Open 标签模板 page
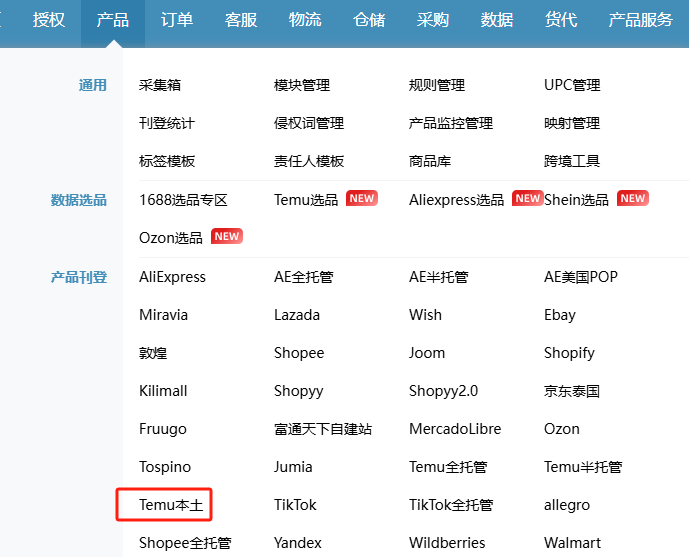This screenshot has height=557, width=689. click(167, 161)
